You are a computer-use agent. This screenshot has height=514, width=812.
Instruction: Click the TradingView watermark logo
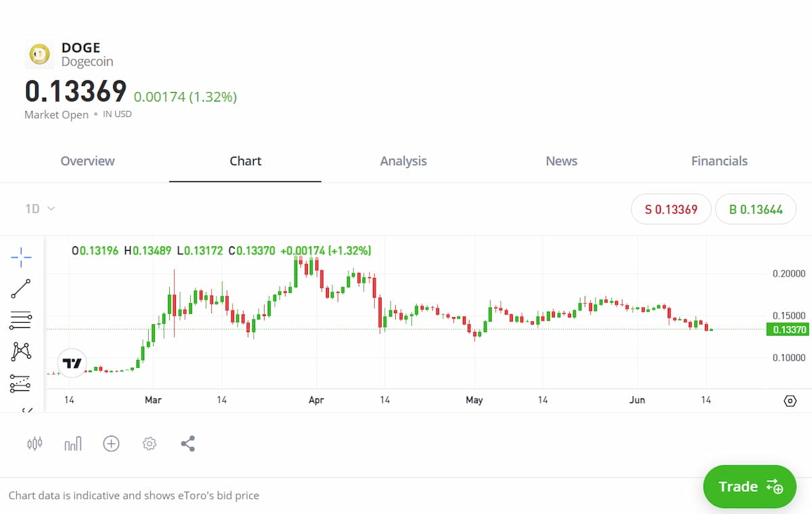point(71,363)
